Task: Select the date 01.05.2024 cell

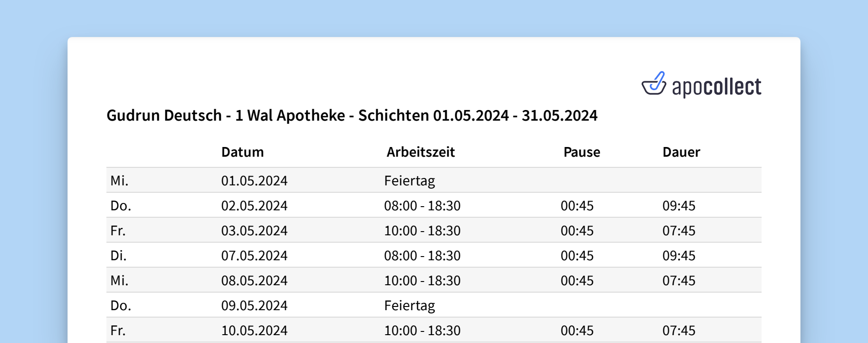Action: click(254, 181)
